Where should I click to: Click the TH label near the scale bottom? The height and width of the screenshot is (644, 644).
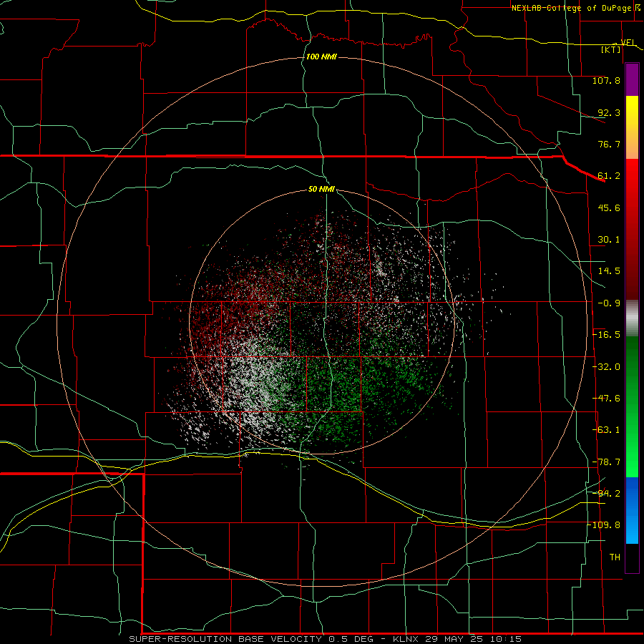615,557
